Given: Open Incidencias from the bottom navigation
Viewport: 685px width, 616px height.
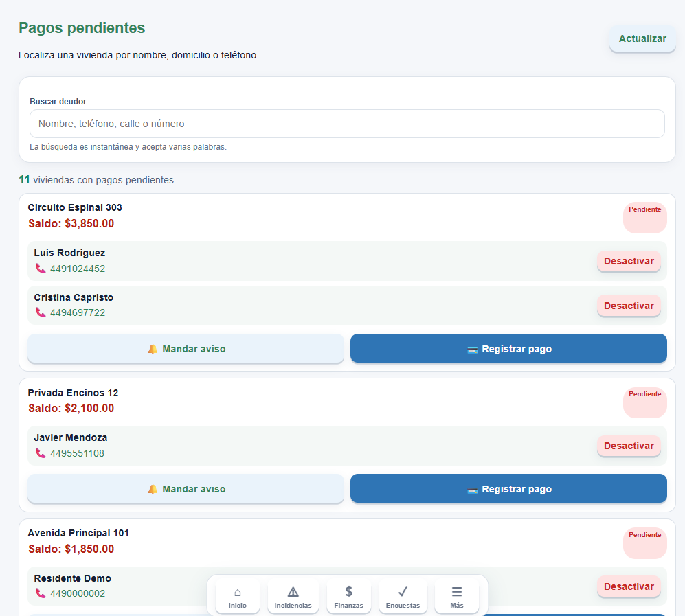Looking at the screenshot, I should 293,597.
